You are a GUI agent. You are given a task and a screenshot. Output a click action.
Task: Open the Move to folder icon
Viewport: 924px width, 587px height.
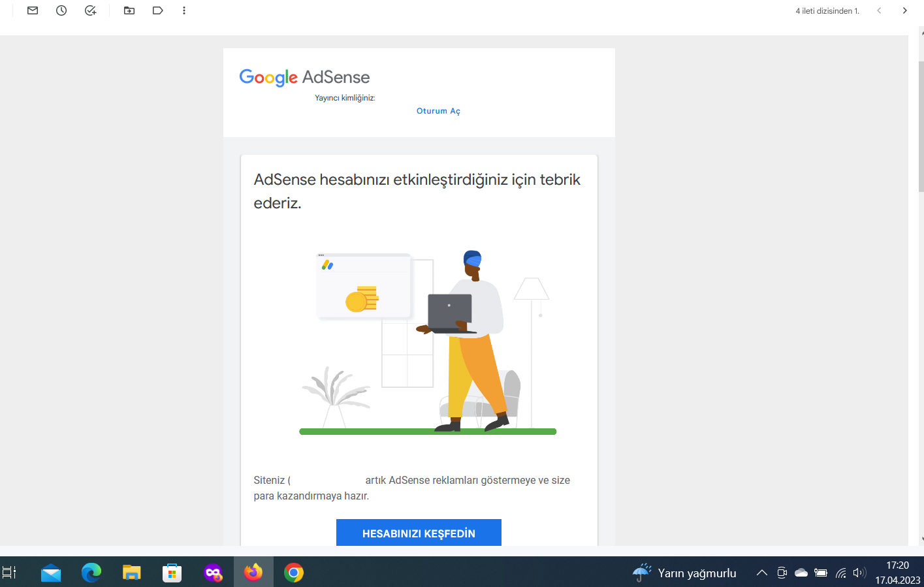(129, 10)
